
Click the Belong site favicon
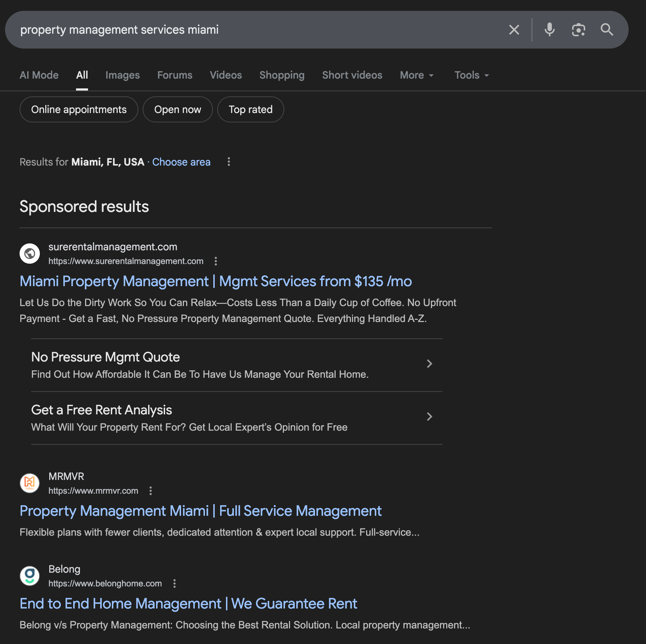tap(30, 576)
